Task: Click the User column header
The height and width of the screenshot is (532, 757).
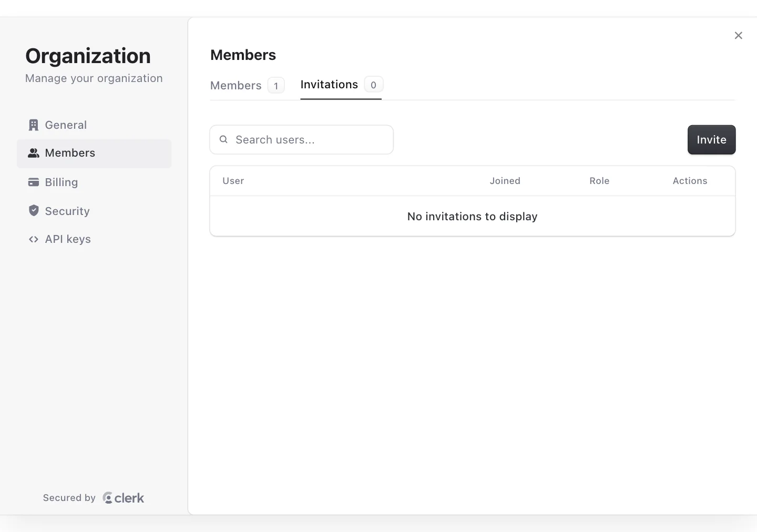Action: click(233, 181)
